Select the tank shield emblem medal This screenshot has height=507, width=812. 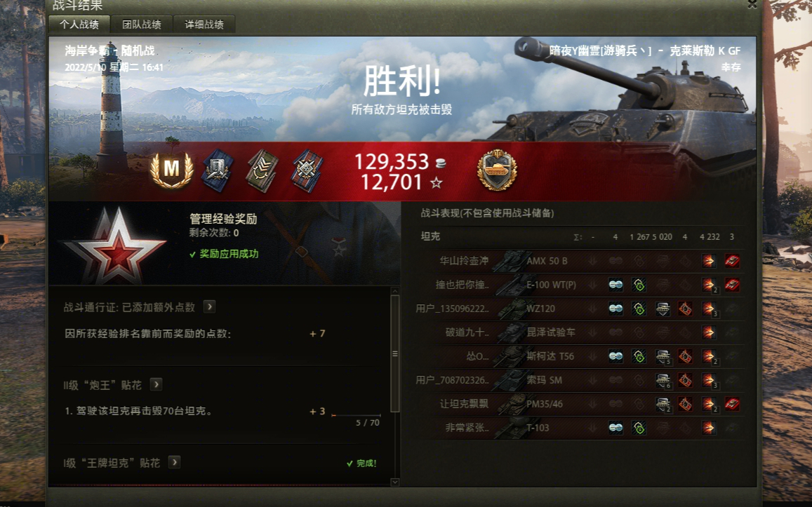pyautogui.click(x=497, y=170)
